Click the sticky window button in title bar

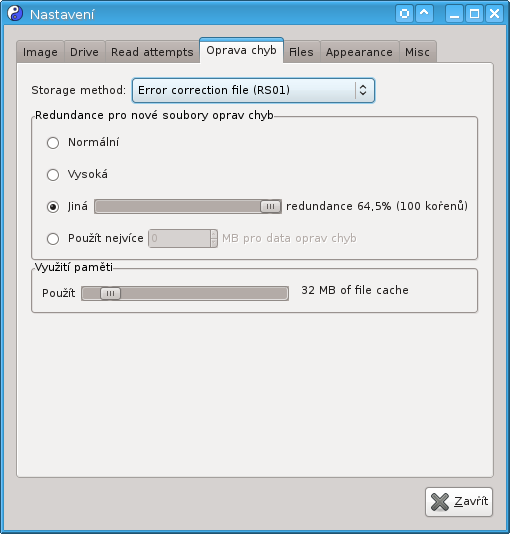404,14
